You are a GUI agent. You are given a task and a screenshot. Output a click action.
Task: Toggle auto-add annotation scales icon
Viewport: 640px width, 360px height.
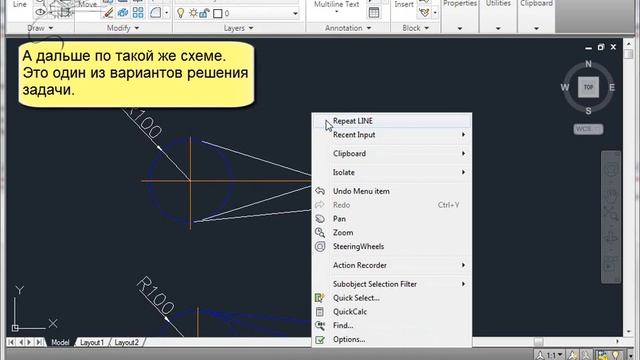click(587, 355)
